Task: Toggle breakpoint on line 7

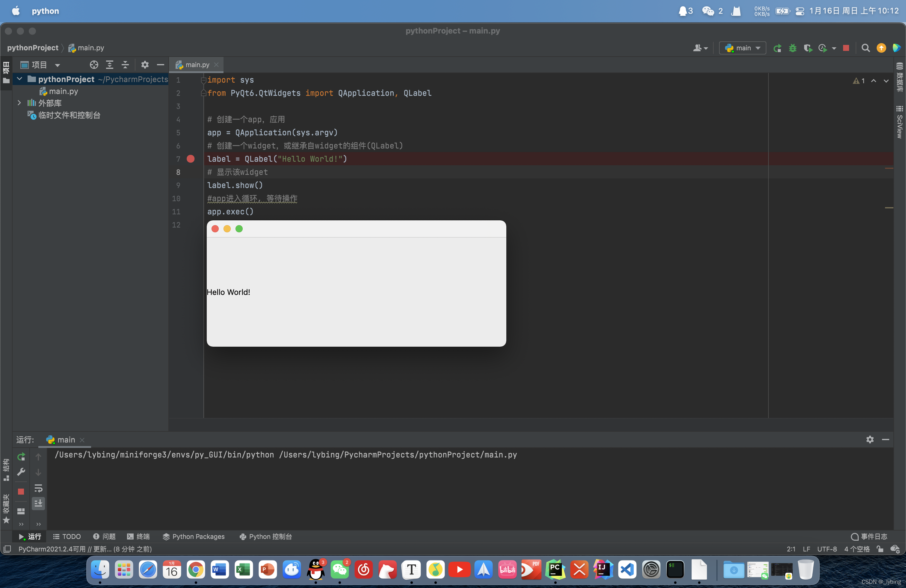Action: point(191,159)
